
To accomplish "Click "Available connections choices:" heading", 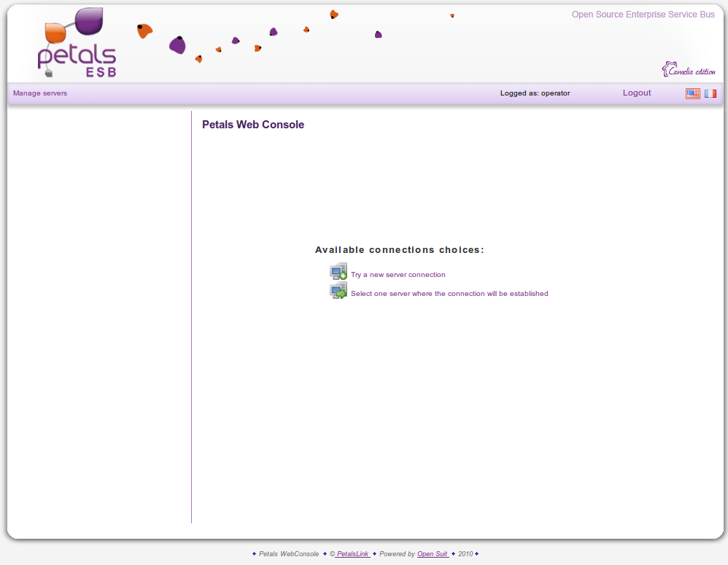I will [x=399, y=250].
